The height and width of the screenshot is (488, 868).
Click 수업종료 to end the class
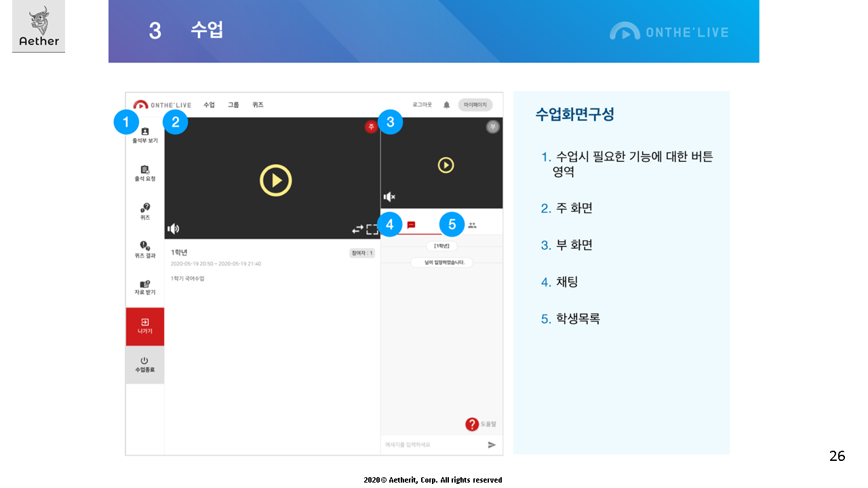pos(144,364)
